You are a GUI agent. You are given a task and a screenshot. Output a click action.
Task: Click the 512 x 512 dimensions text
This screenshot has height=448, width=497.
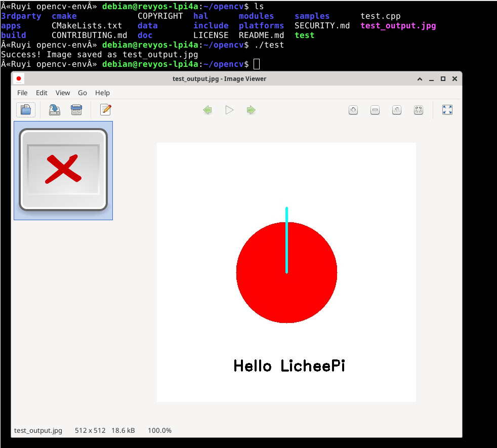tap(90, 431)
